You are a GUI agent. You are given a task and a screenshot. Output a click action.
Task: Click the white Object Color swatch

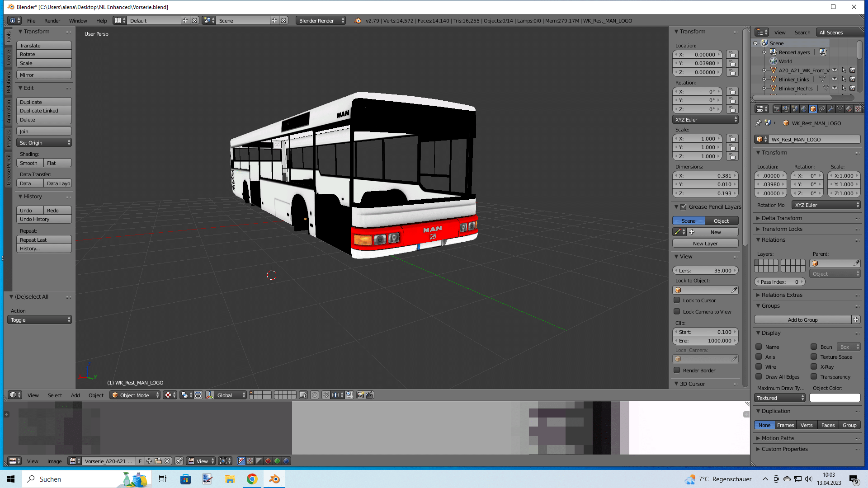835,398
